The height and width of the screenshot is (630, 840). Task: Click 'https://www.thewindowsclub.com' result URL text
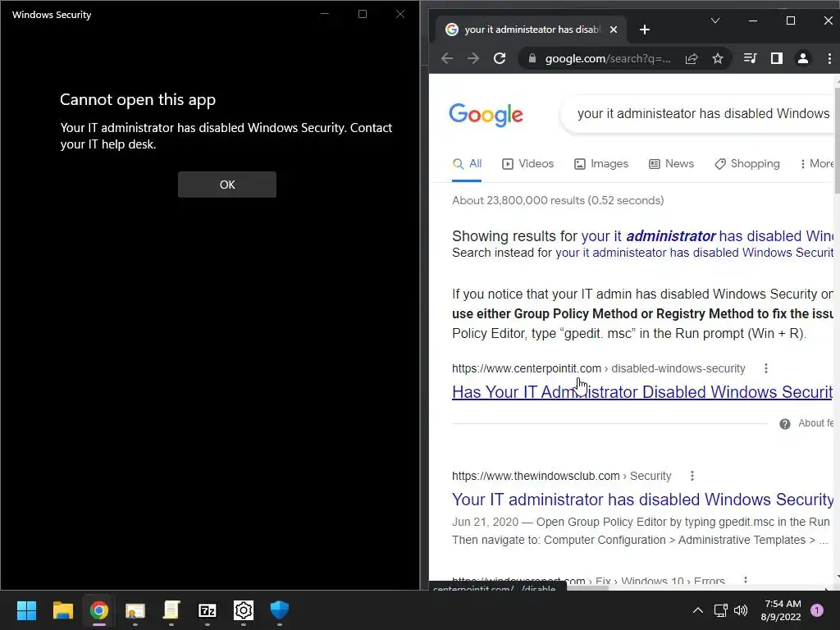(536, 476)
